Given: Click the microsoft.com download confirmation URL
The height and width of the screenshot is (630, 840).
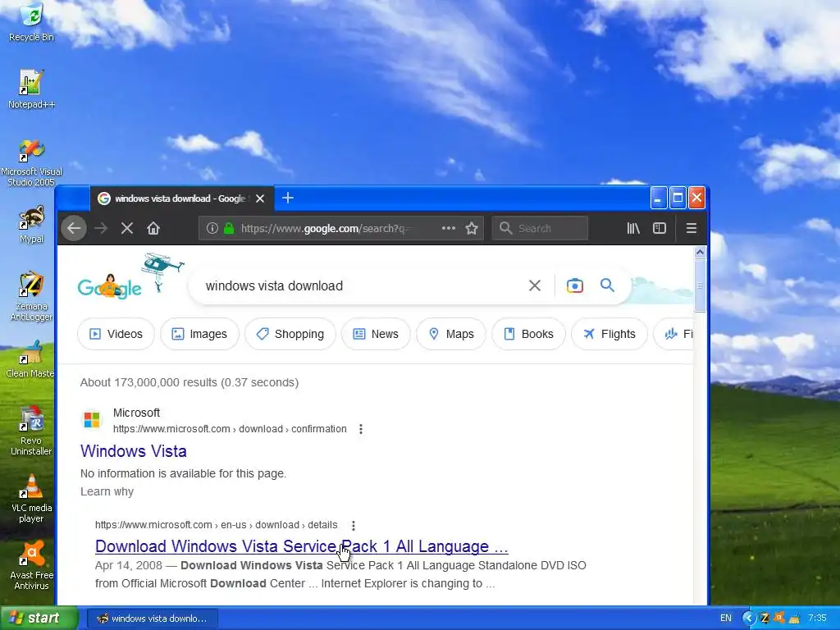Looking at the screenshot, I should (x=230, y=429).
